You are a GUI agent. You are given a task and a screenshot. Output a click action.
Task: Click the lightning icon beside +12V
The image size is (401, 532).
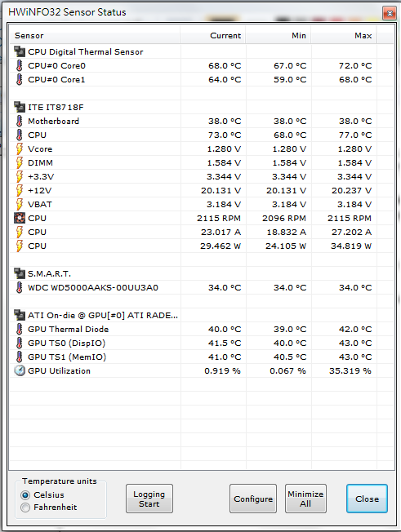(20, 191)
